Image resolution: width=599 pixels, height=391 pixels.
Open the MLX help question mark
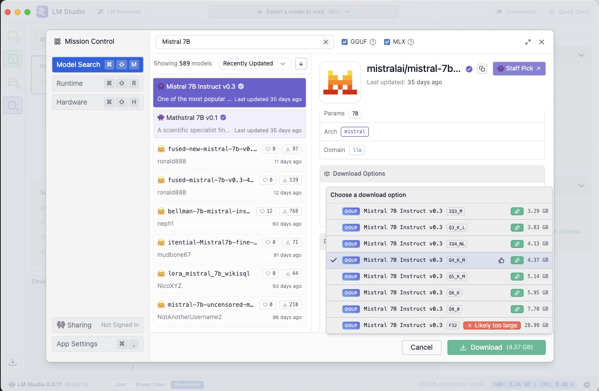(x=411, y=42)
